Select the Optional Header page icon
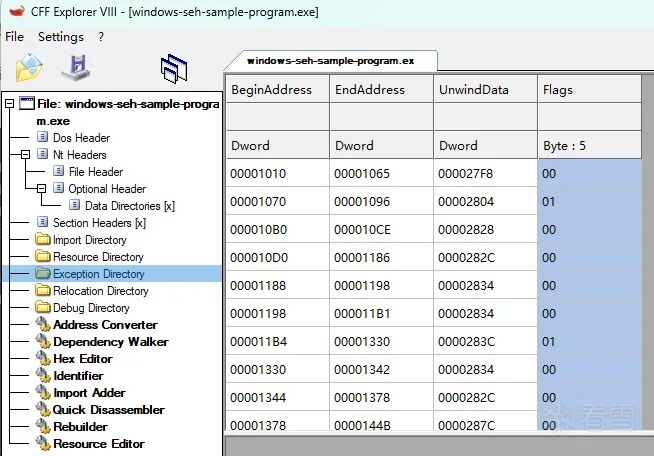 tap(59, 188)
